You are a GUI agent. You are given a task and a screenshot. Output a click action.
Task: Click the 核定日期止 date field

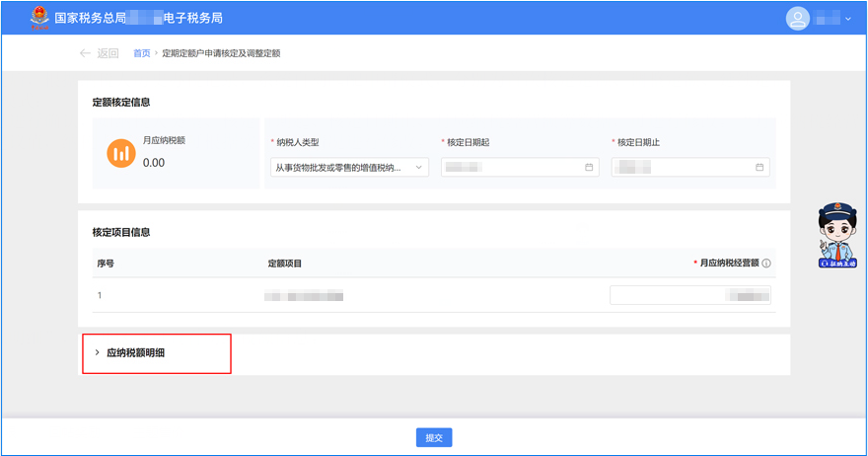(683, 168)
